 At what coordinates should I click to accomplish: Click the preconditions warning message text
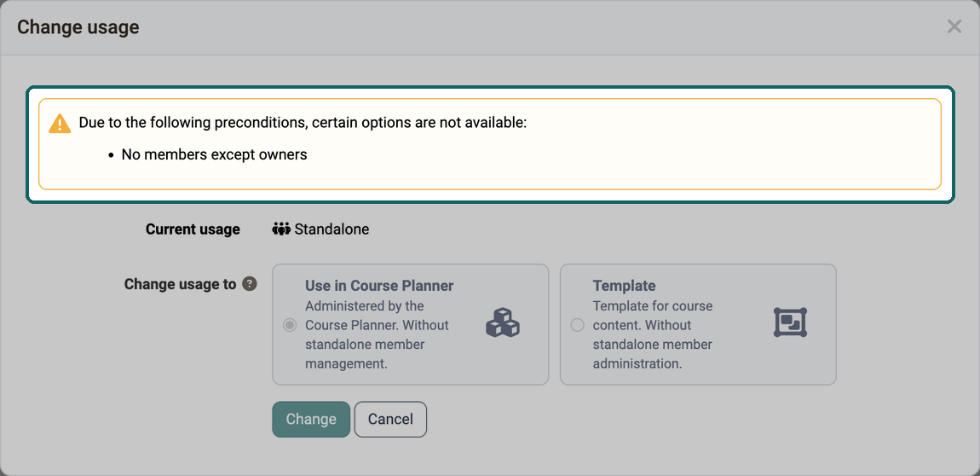pyautogui.click(x=303, y=123)
